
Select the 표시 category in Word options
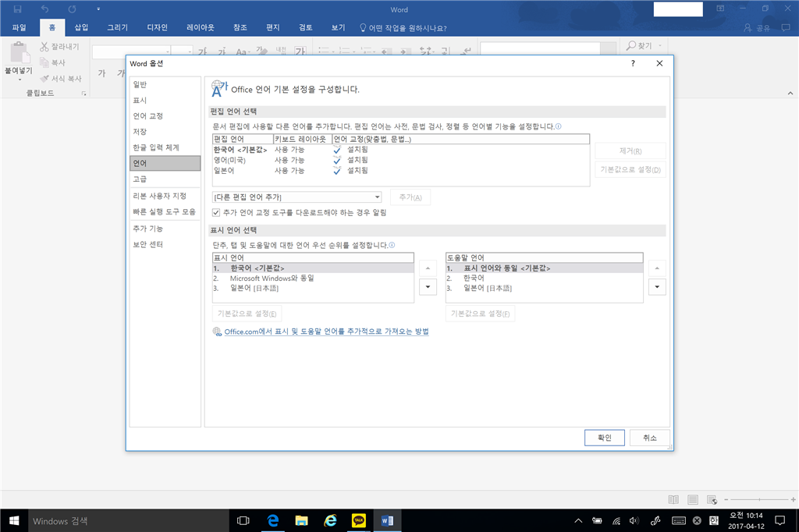click(x=165, y=101)
